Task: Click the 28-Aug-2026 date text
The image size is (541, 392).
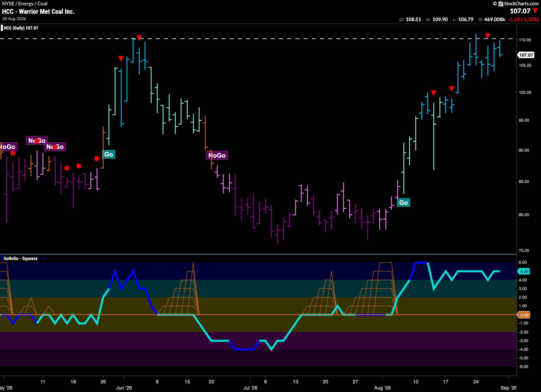Action: click(x=14, y=19)
